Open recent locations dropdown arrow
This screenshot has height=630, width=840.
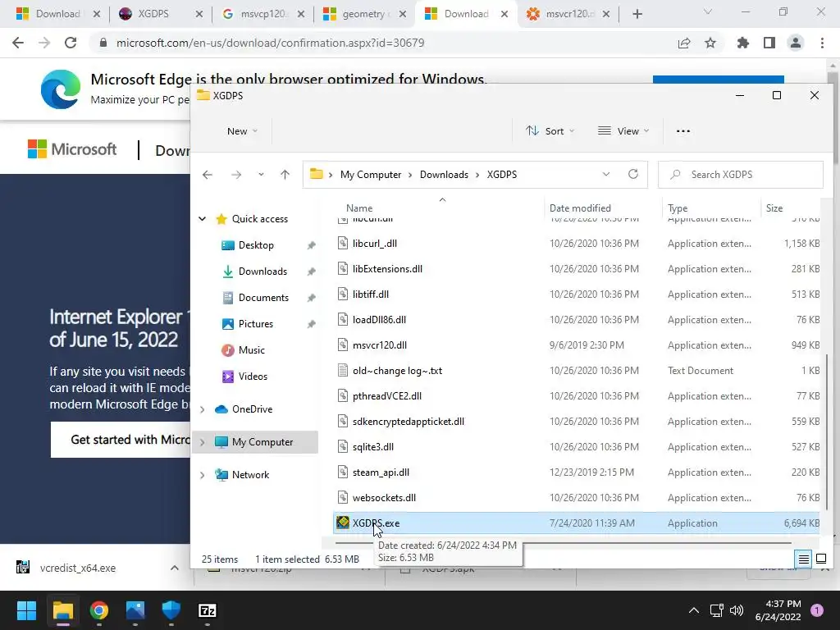coord(261,175)
